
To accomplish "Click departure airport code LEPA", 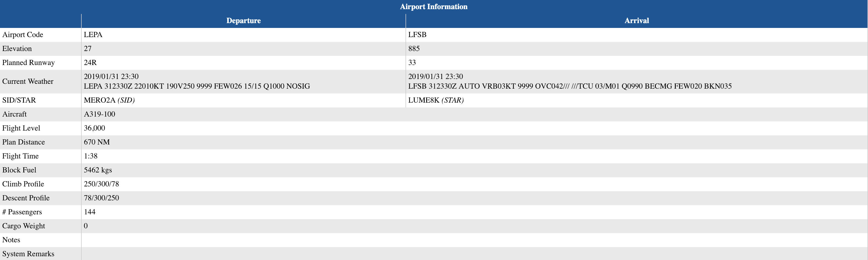I will coord(93,35).
